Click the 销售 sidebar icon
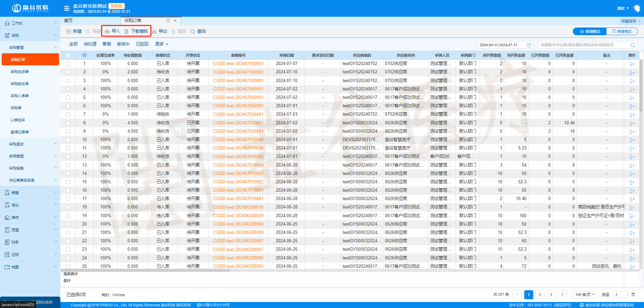Screen dimensions: 644x308 coord(7,193)
